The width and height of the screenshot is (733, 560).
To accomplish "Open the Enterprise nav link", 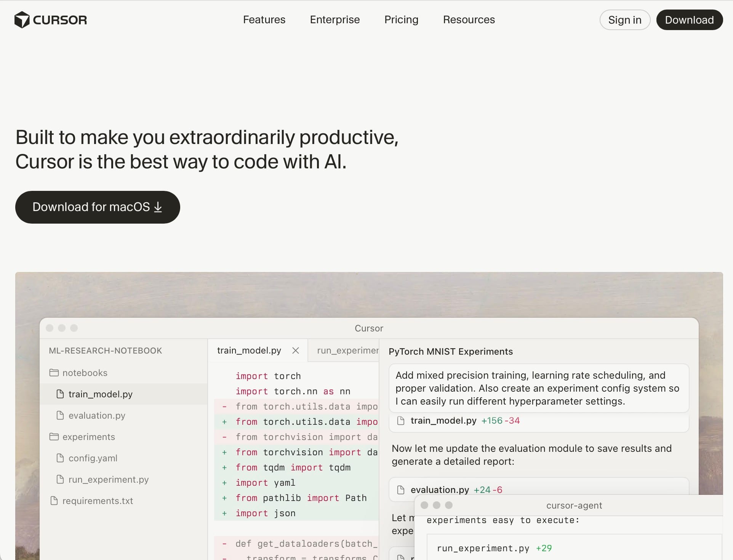I will point(334,20).
